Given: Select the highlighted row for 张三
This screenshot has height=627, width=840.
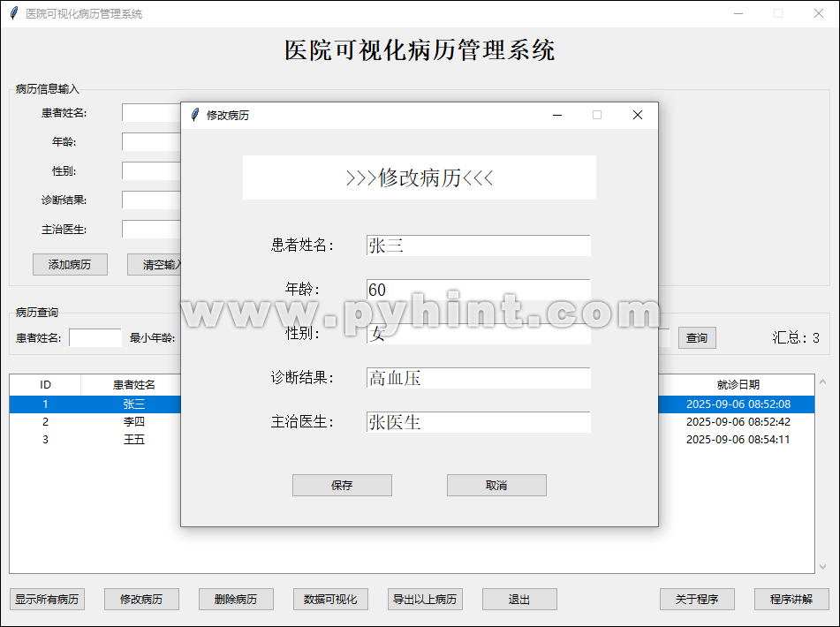Looking at the screenshot, I should click(x=412, y=404).
